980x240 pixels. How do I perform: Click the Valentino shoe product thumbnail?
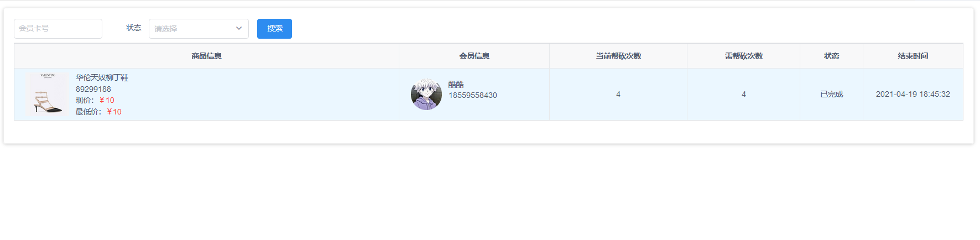47,94
